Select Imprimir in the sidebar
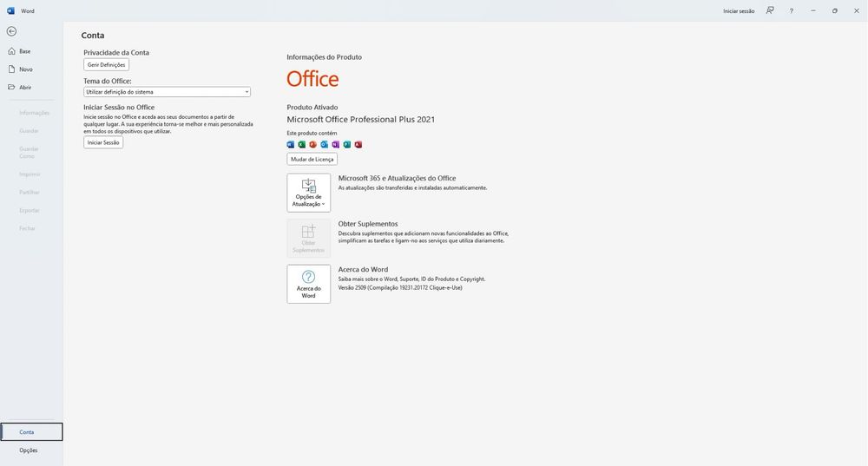 click(31, 174)
